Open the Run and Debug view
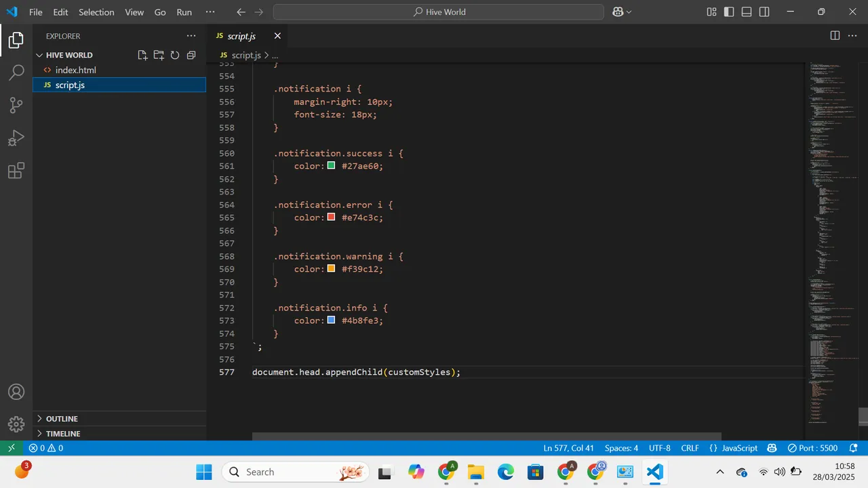 16,138
